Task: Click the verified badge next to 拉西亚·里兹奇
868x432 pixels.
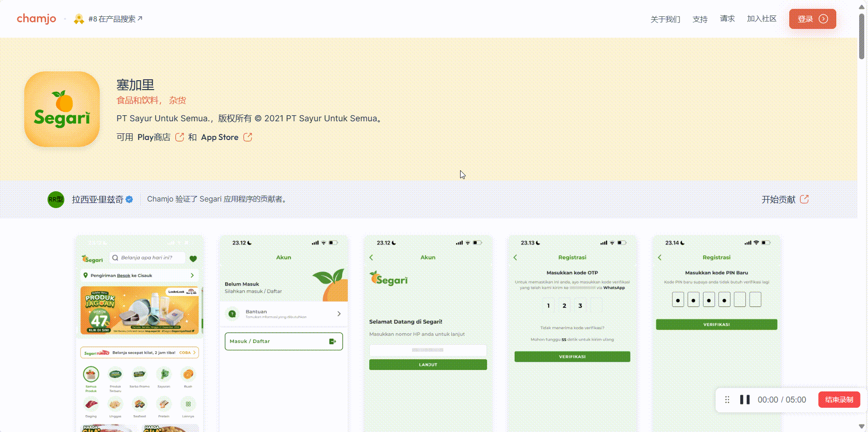Action: 130,199
